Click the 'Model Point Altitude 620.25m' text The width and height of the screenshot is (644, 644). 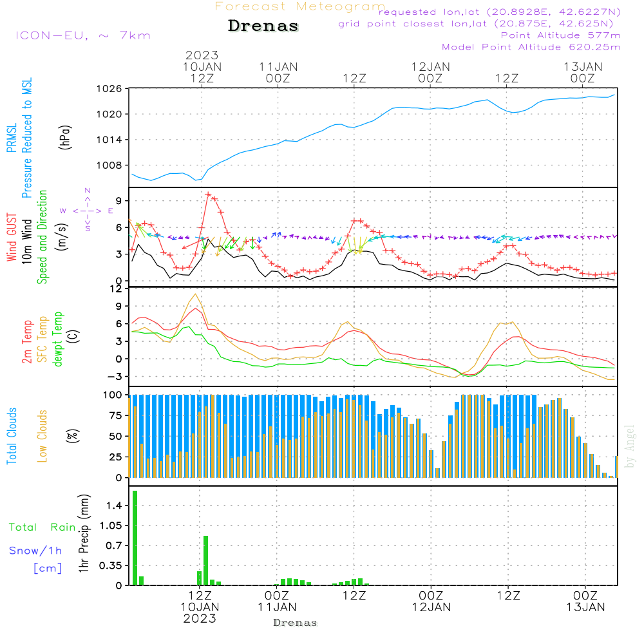click(531, 47)
